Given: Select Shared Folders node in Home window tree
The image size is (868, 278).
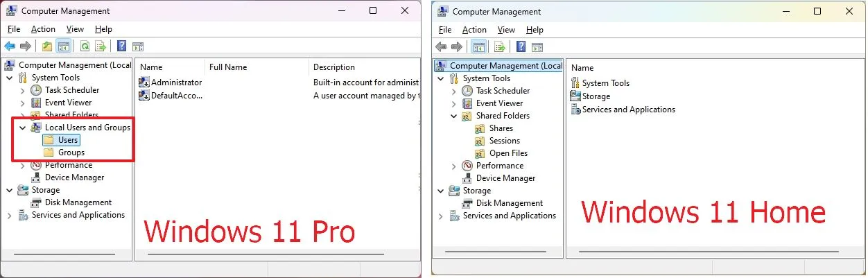Looking at the screenshot, I should tap(503, 116).
